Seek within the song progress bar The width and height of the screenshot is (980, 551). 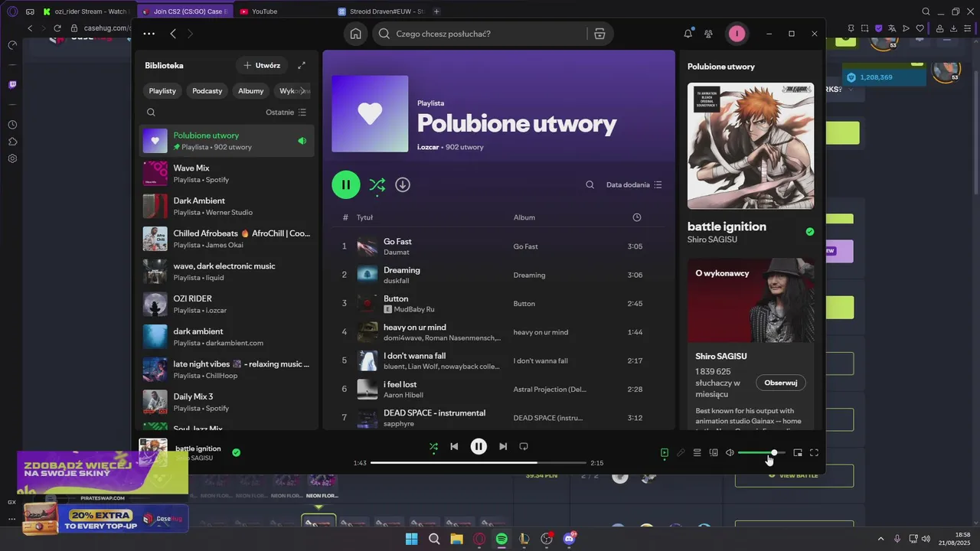point(479,463)
